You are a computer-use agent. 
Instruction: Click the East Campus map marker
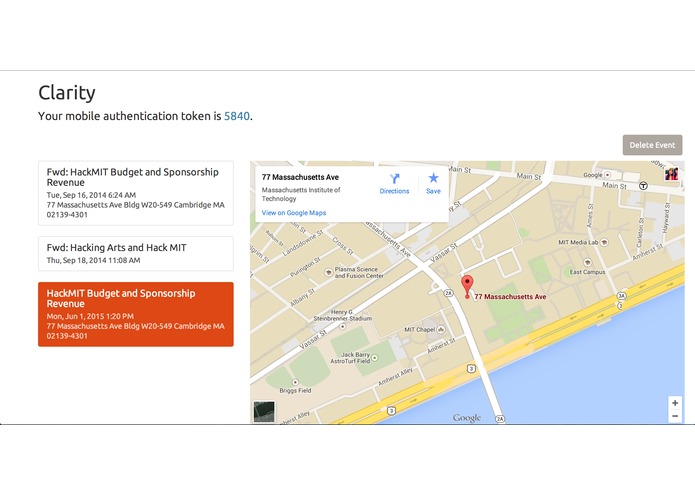(587, 262)
